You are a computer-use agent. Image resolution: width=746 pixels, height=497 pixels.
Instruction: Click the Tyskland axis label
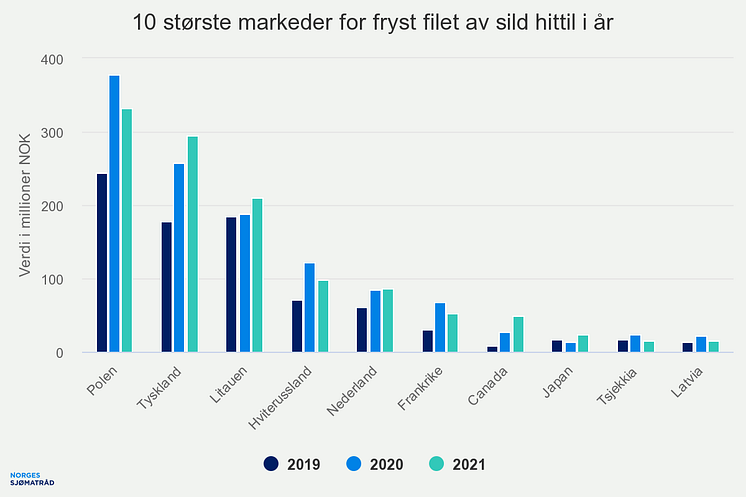pos(160,390)
